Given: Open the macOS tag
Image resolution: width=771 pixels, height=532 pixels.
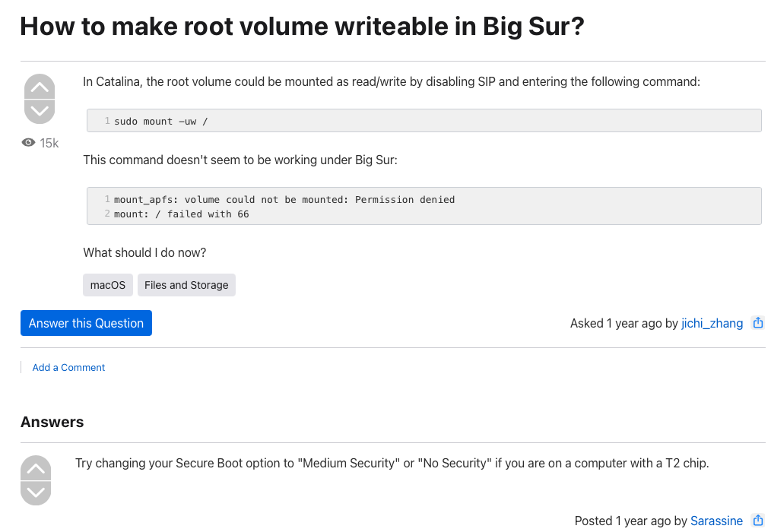Looking at the screenshot, I should (108, 285).
